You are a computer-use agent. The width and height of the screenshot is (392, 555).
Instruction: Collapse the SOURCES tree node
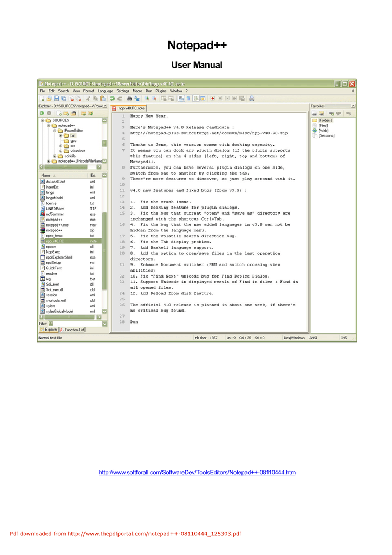tap(42, 120)
